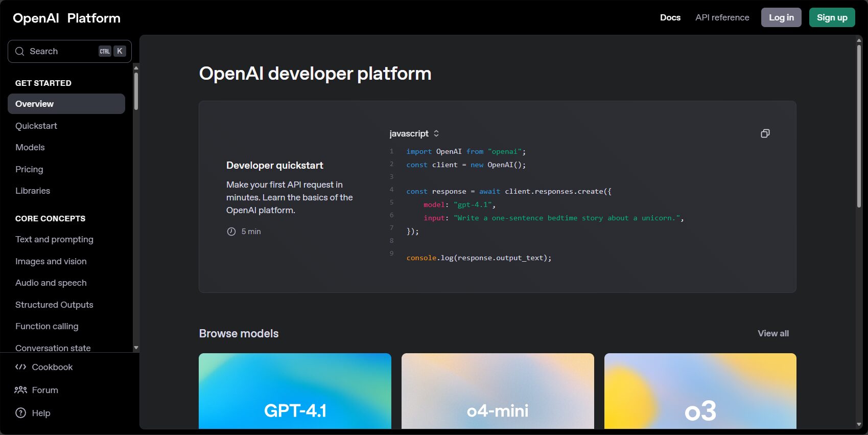Click the sidebar scroll down arrow

(136, 348)
